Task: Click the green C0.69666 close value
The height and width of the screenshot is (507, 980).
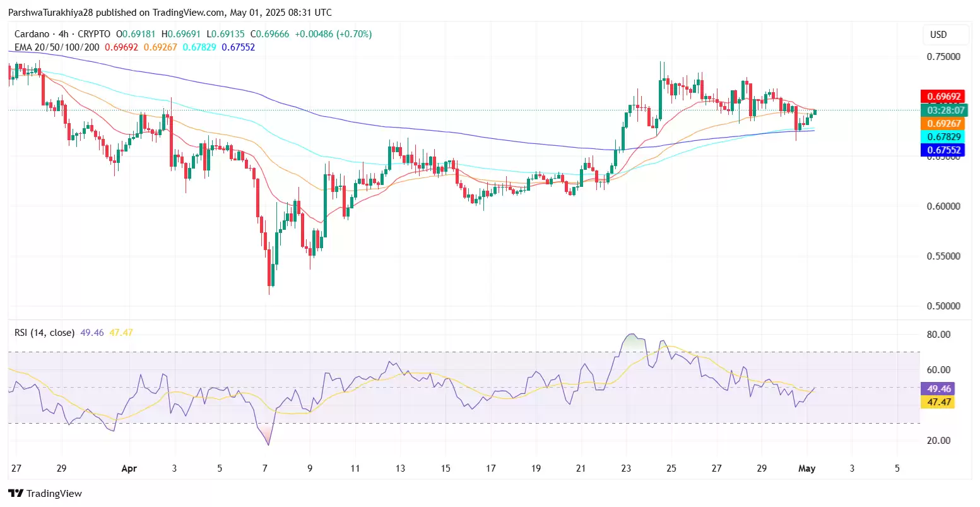Action: click(268, 34)
